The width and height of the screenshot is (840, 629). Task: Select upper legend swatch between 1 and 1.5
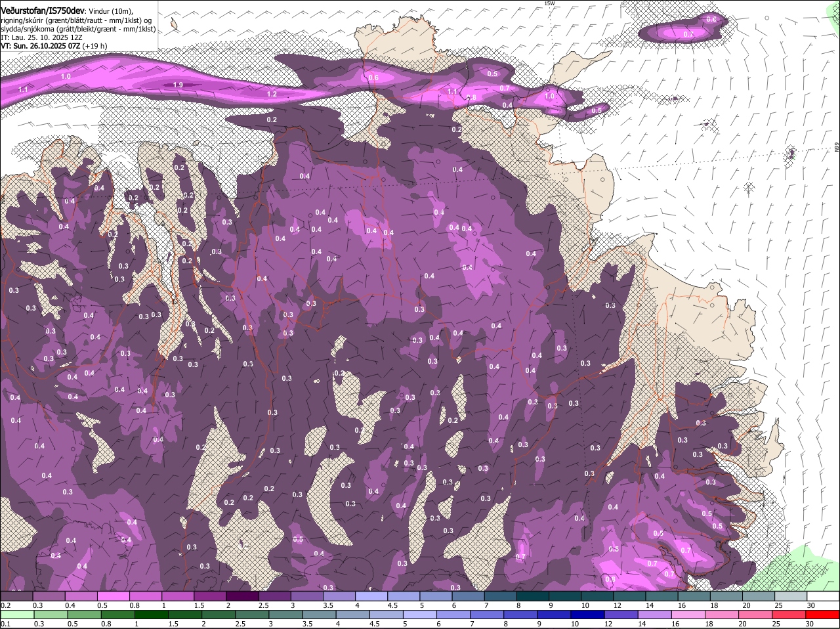[x=177, y=596]
